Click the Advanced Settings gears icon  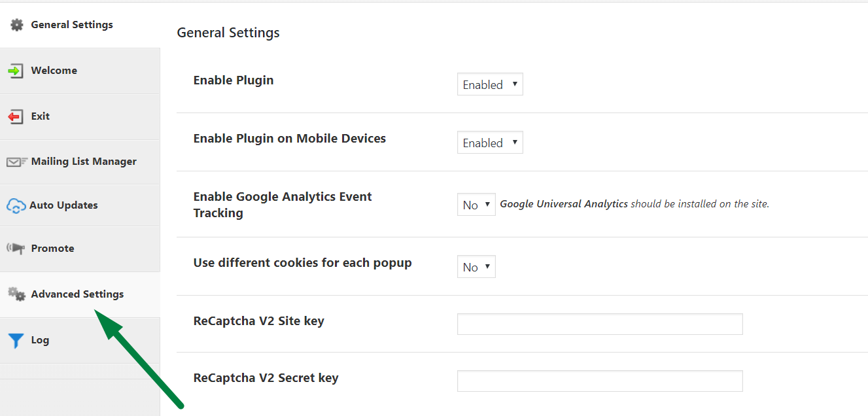pyautogui.click(x=17, y=294)
